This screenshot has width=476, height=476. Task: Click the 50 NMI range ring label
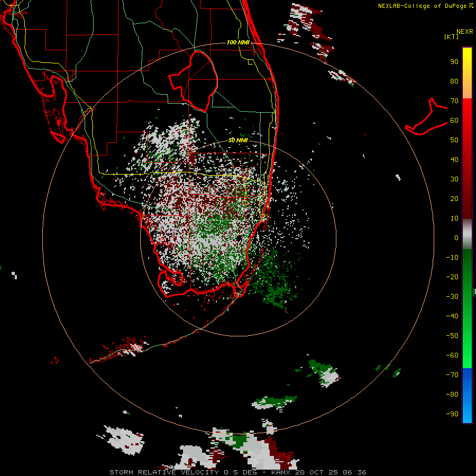tap(238, 140)
